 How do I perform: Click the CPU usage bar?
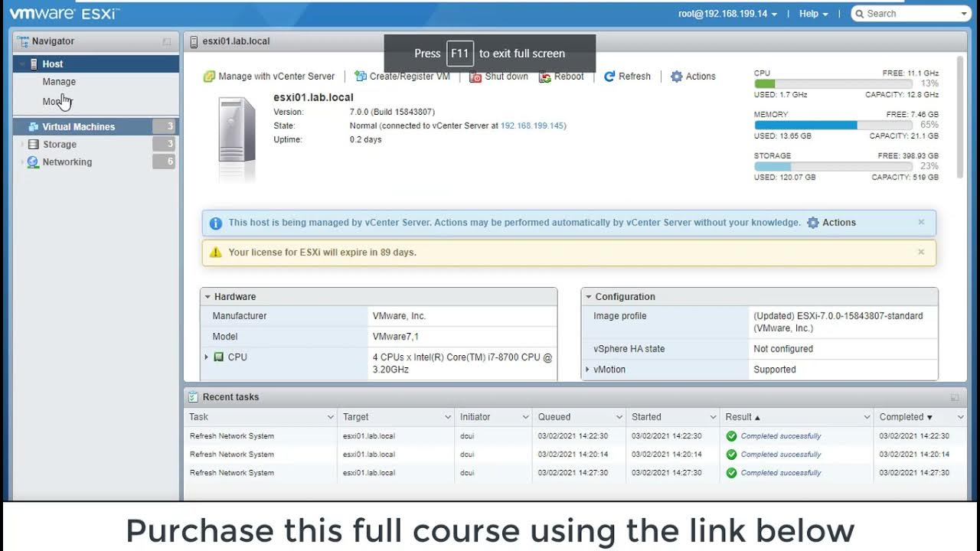(833, 83)
